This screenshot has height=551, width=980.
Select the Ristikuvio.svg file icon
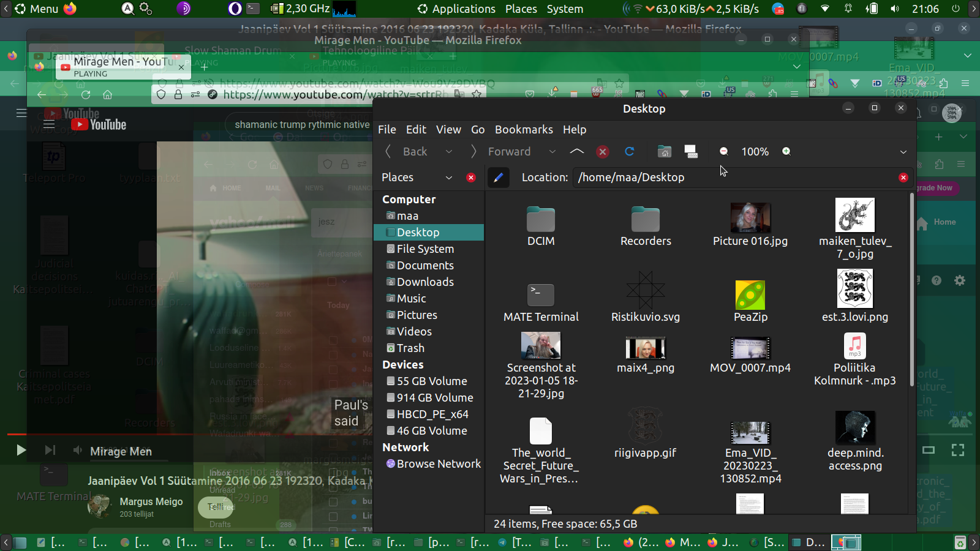[x=646, y=289]
